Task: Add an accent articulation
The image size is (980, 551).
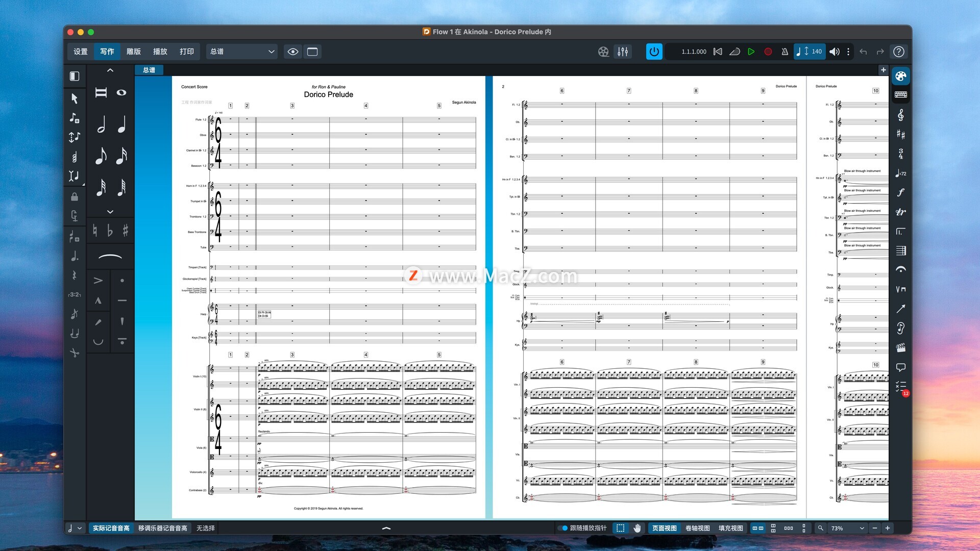Action: pyautogui.click(x=98, y=280)
